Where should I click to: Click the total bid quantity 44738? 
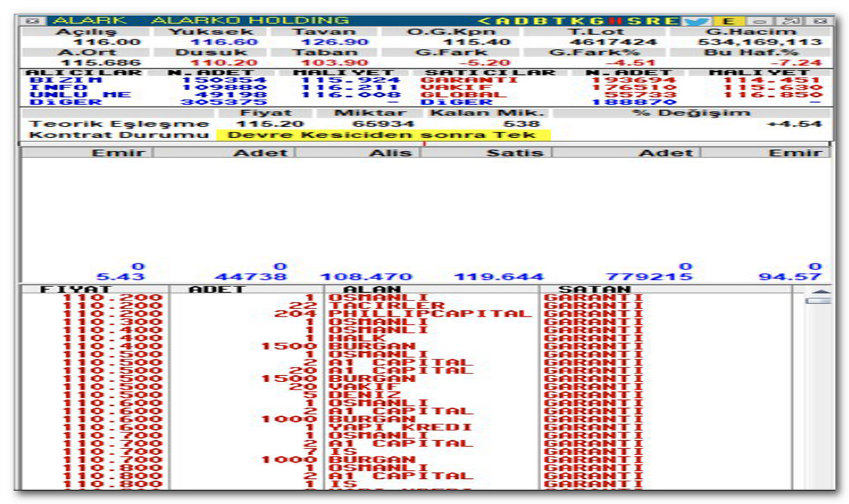point(251,277)
